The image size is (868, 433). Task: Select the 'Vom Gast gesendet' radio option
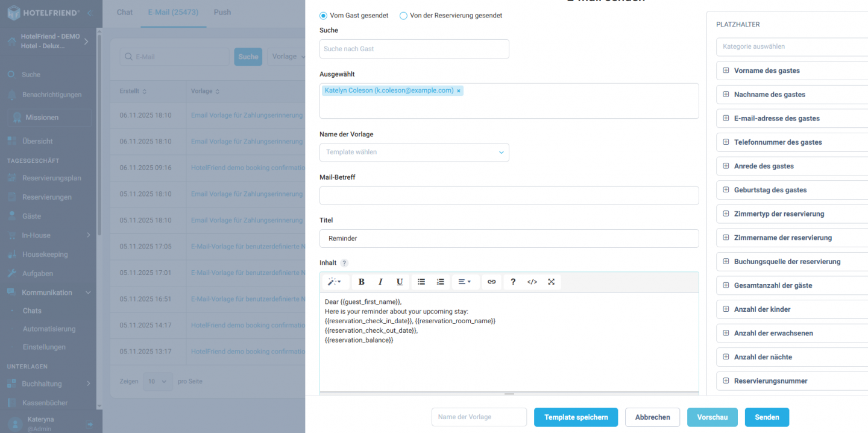tap(322, 15)
